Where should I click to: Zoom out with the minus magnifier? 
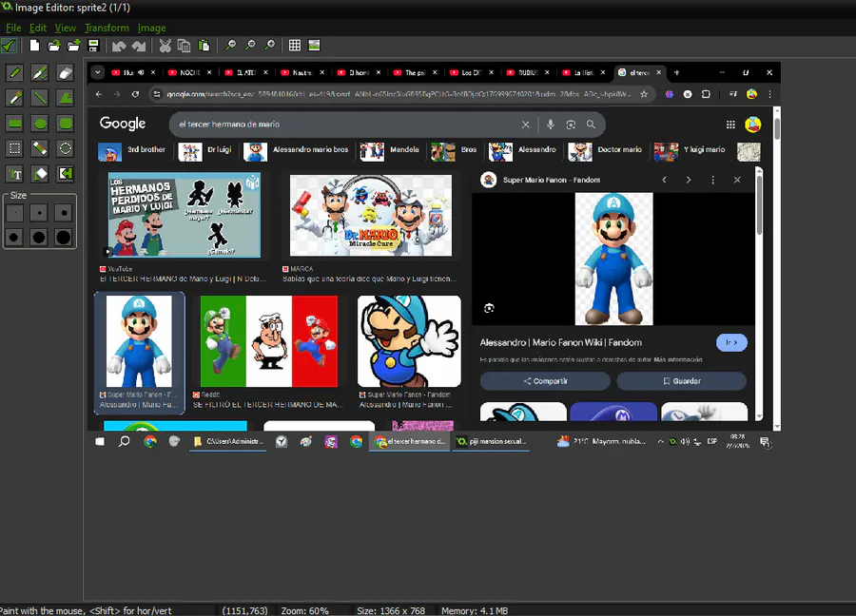point(230,46)
